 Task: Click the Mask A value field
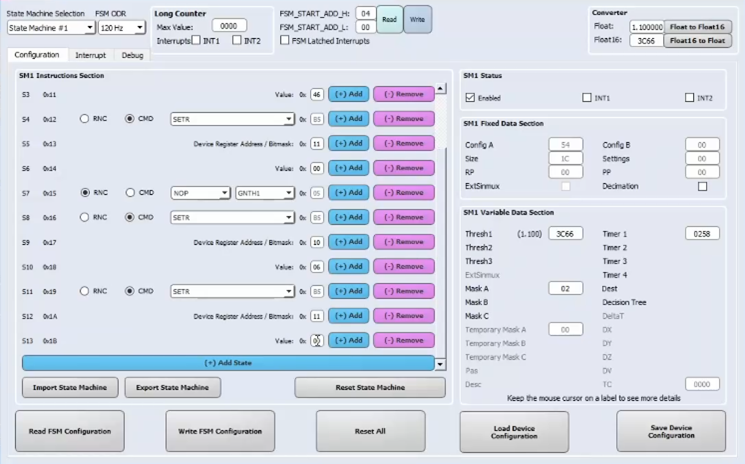click(565, 288)
